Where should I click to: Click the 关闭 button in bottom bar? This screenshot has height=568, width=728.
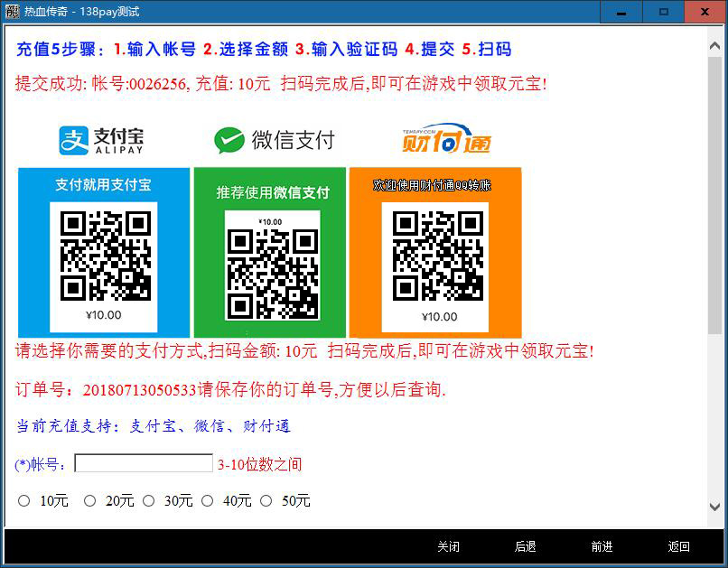coord(449,546)
